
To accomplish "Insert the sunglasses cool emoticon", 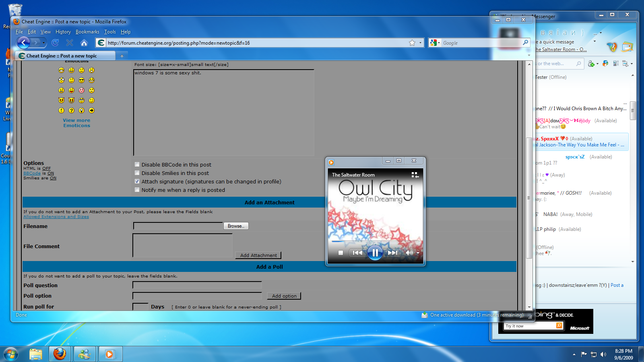I will (81, 80).
